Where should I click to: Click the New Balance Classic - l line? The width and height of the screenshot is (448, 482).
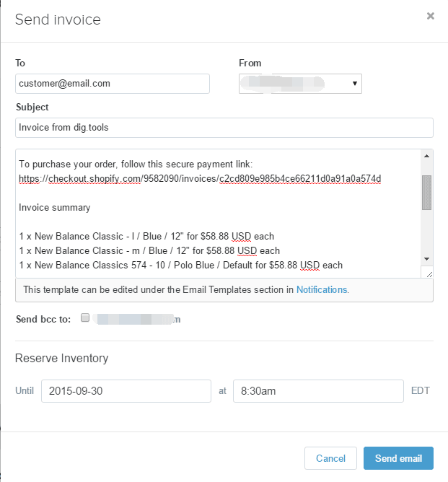146,236
